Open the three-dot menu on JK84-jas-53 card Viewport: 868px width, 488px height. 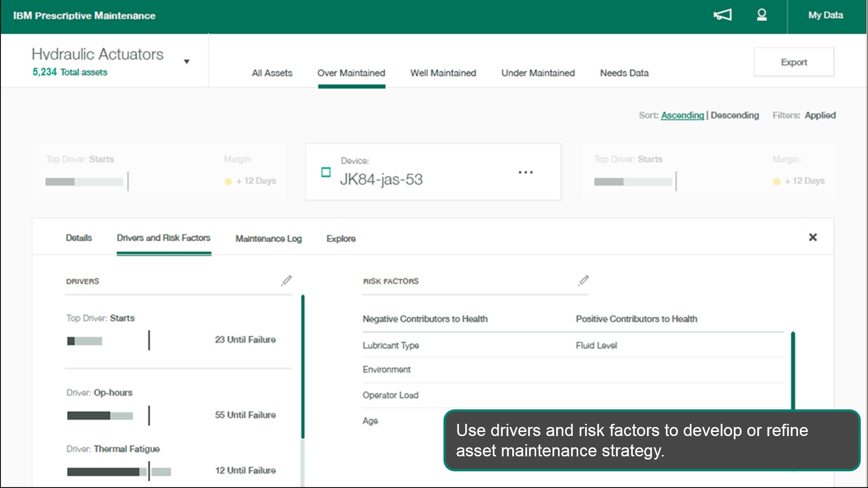[525, 172]
